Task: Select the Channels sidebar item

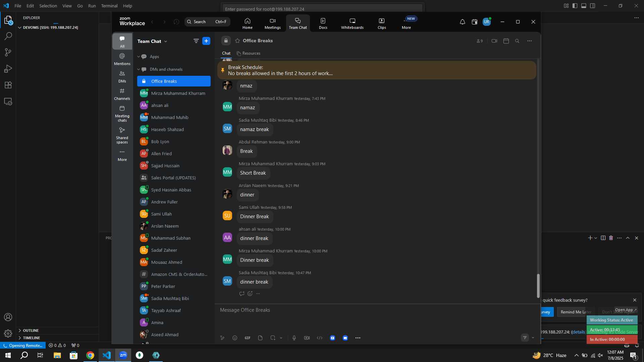Action: [x=122, y=94]
